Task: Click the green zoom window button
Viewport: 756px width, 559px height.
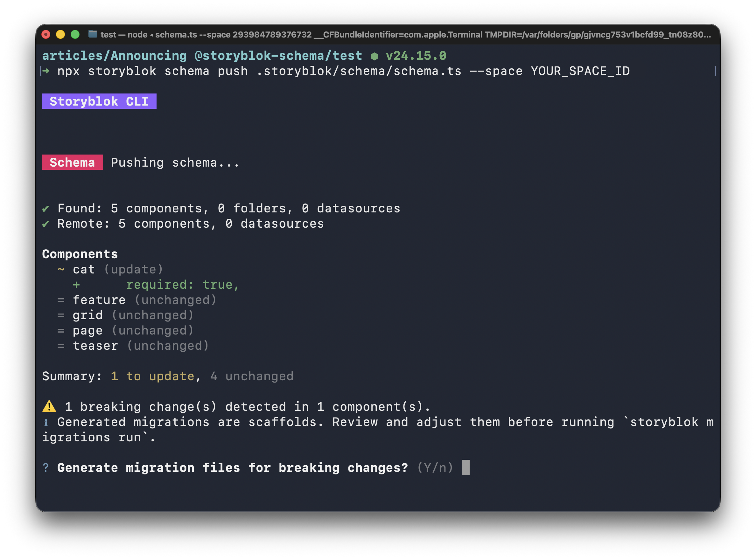Action: [75, 34]
